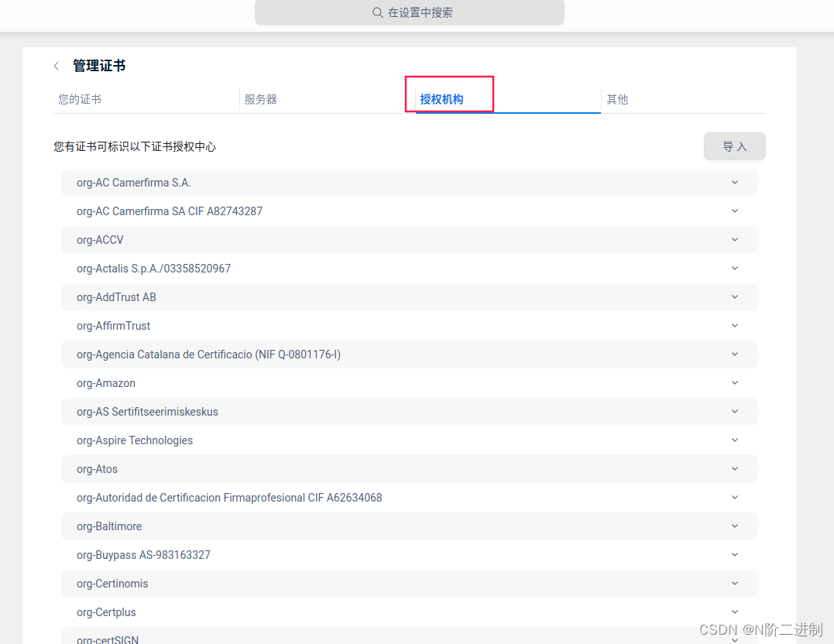Expand the org-Atos chevron

tap(735, 469)
